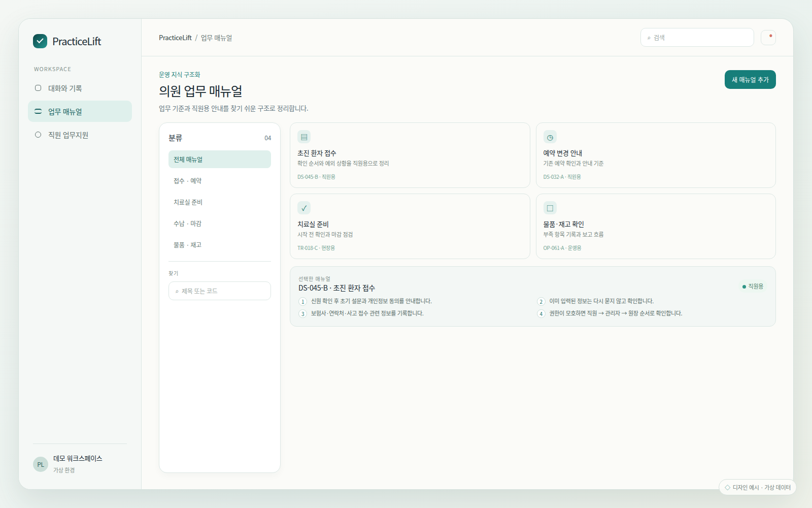
Task: Click the 데모 워크스페이스 label
Action: coord(78,458)
